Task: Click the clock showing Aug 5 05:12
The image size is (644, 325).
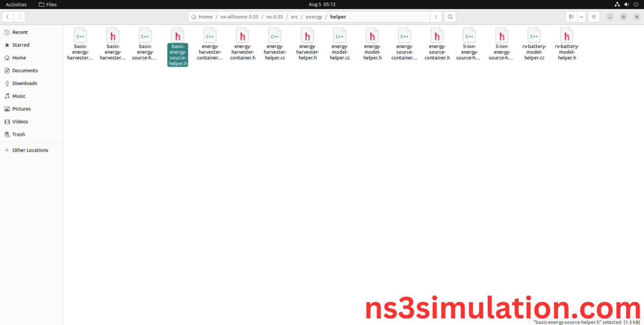Action: point(322,4)
